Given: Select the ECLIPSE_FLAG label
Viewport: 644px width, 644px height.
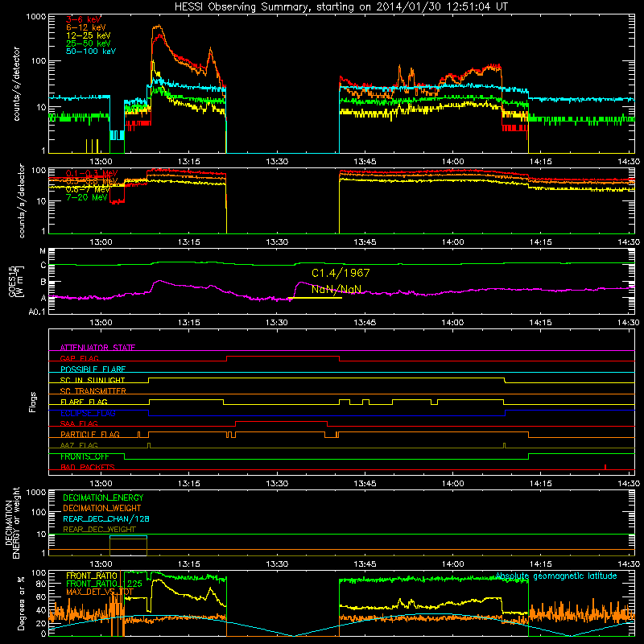Looking at the screenshot, I should tap(88, 413).
